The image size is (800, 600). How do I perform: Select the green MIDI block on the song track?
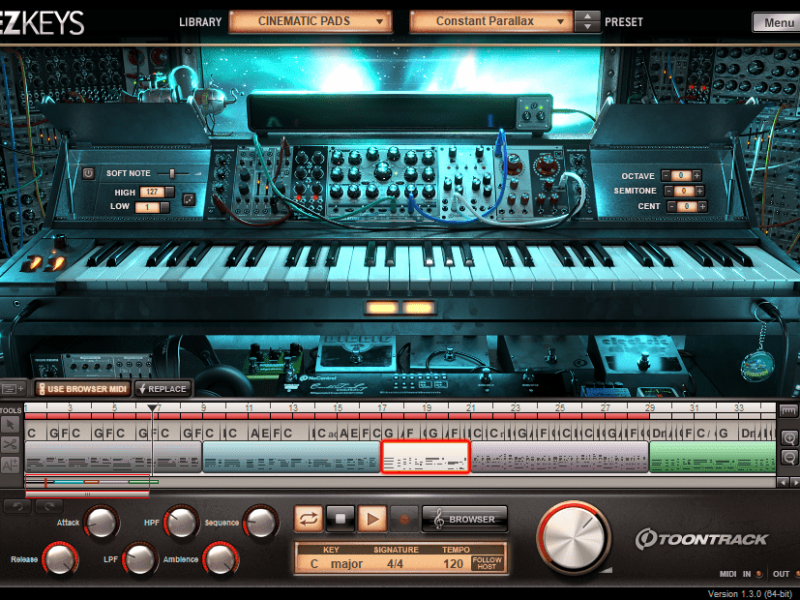713,457
